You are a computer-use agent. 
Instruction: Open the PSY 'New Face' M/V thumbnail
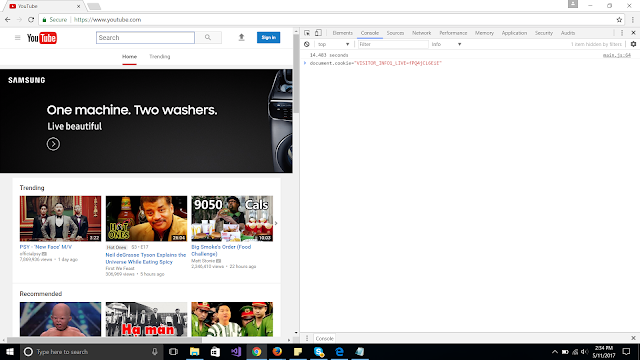tap(60, 218)
